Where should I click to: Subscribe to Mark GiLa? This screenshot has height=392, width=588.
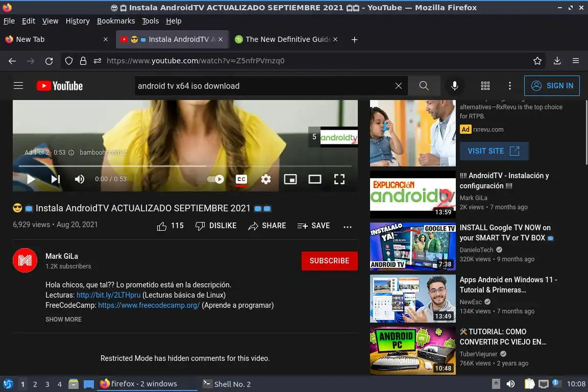point(330,261)
